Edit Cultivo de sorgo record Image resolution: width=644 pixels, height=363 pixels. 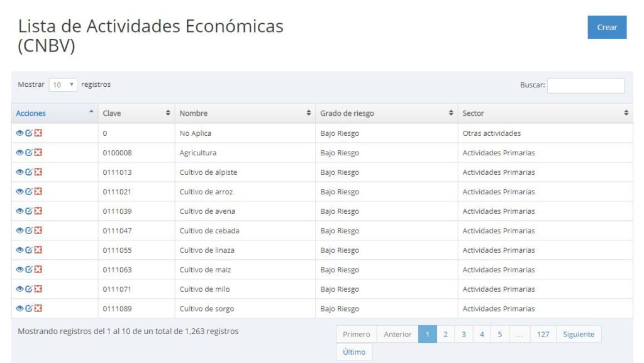(29, 308)
